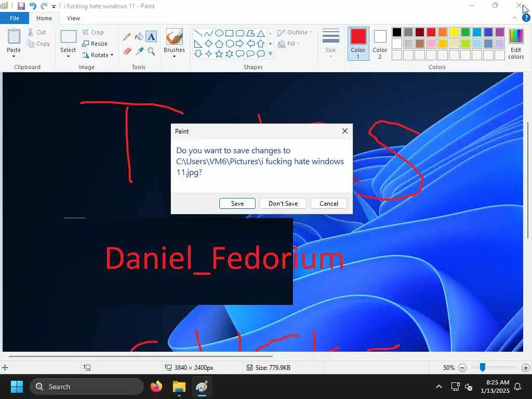This screenshot has width=532, height=399.
Task: Open the Size dropdown
Action: point(330,43)
